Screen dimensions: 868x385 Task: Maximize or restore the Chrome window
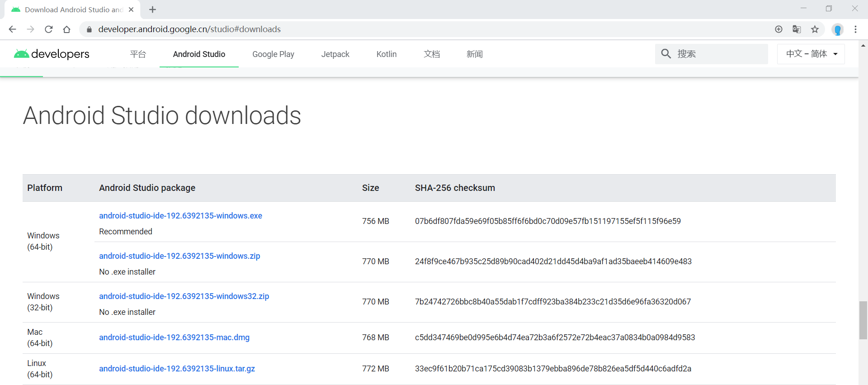click(829, 9)
